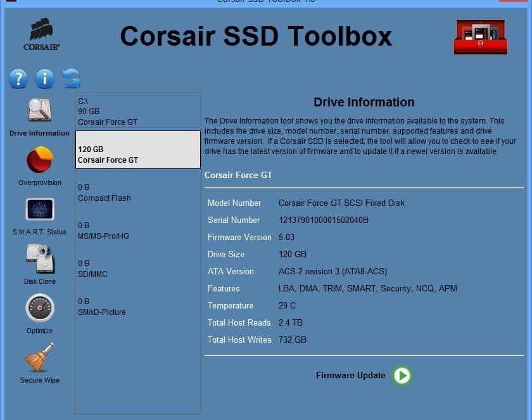Viewport: 532px width, 420px height.
Task: Start the firmware update green play button
Action: 402,376
